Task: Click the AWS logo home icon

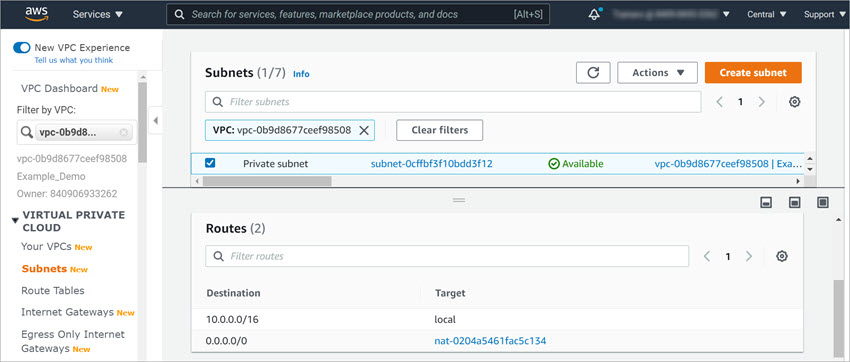Action: click(37, 14)
